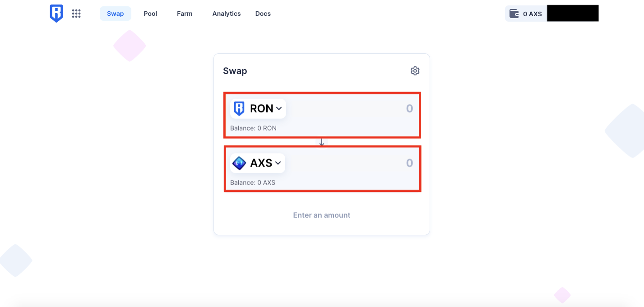Open swap settings gear
Image resolution: width=644 pixels, height=307 pixels.
415,71
